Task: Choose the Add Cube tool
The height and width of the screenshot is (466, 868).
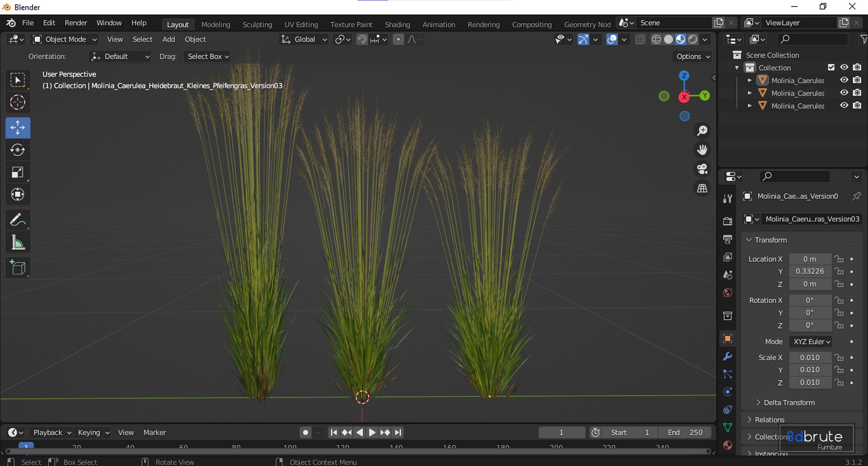Action: [x=17, y=267]
